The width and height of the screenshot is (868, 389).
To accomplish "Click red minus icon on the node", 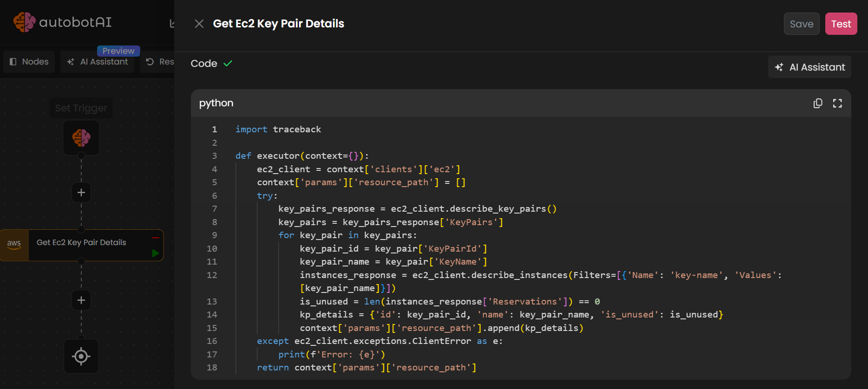I will 156,238.
